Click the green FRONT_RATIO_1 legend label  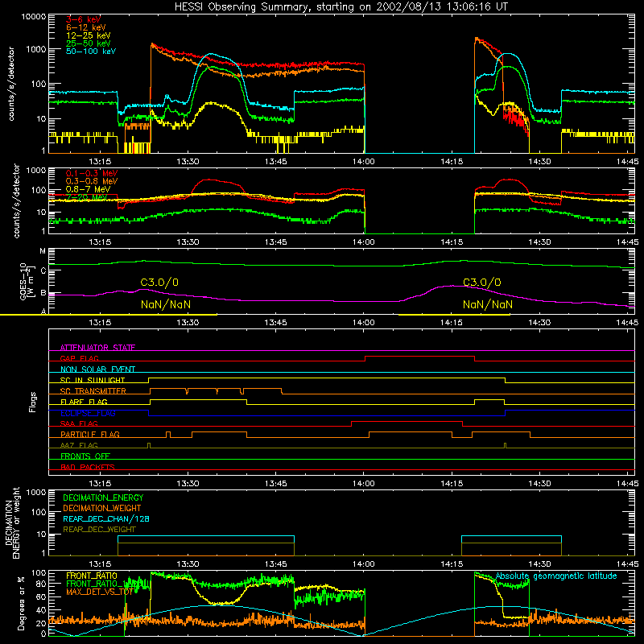point(97,584)
